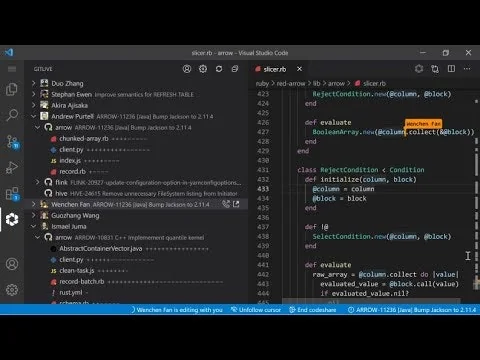The width and height of the screenshot is (480, 360).
Task: Open the Explorer view in activity bar
Action: point(12,89)
